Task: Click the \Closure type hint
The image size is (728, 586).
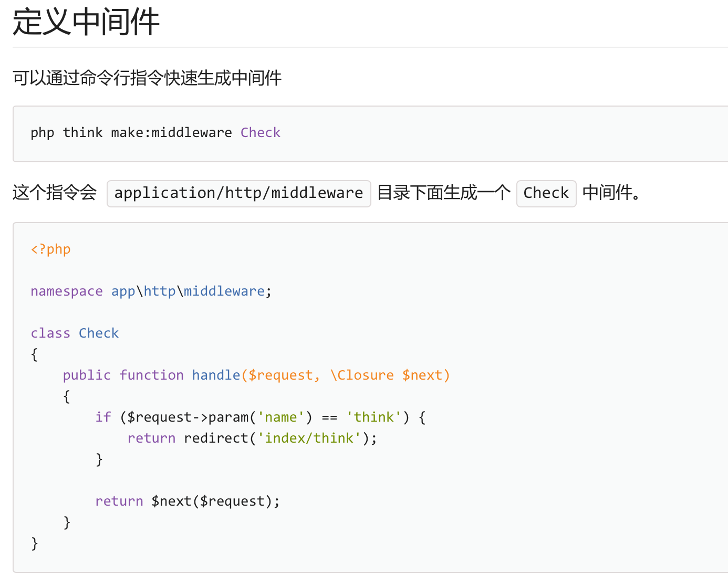Action: tap(362, 375)
